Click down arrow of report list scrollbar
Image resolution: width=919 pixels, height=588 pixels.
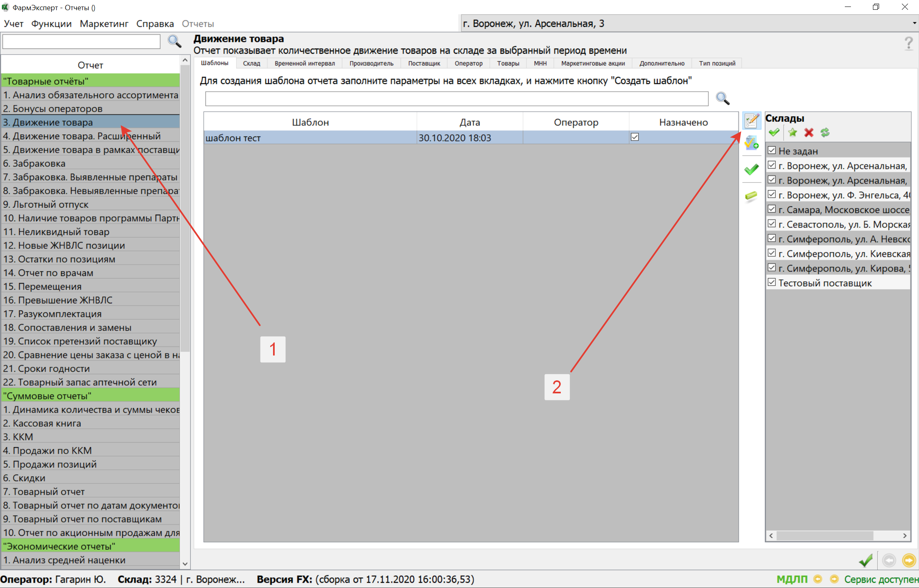185,564
